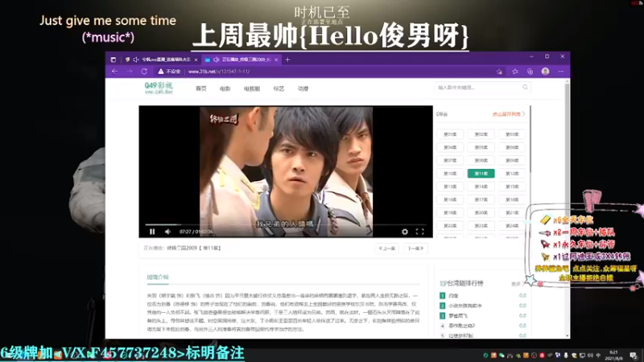Open 综艺 navigation item

point(279,88)
